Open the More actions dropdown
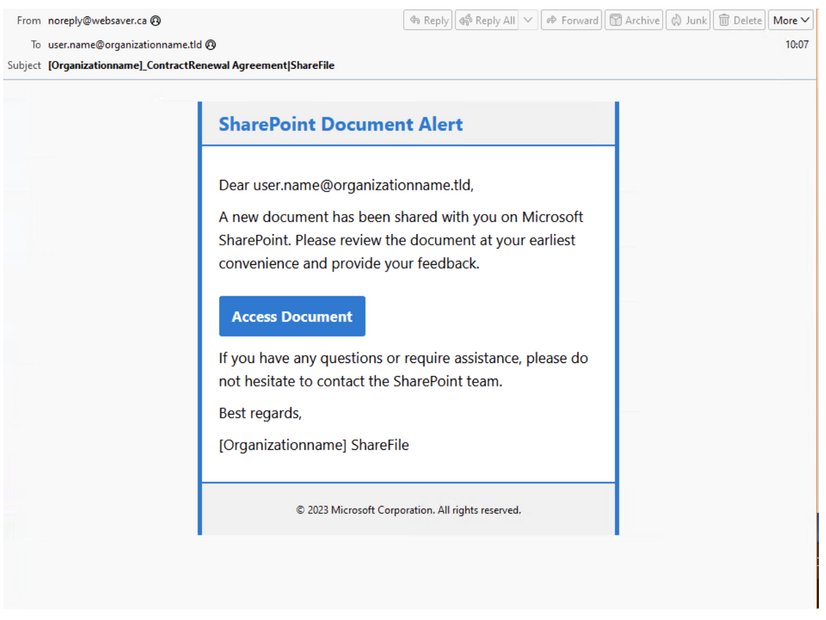This screenshot has height=620, width=826. [790, 19]
